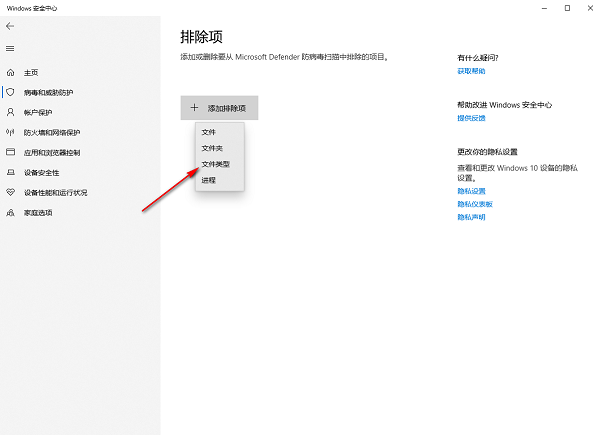Image resolution: width=600 pixels, height=435 pixels.
Task: Click the shield icon for 病毒和威胁防护
Action: coord(11,92)
